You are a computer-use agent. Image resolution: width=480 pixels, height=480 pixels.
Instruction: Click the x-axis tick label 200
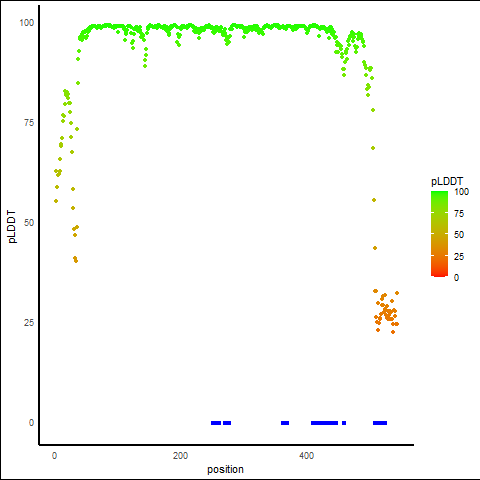pyautogui.click(x=180, y=456)
